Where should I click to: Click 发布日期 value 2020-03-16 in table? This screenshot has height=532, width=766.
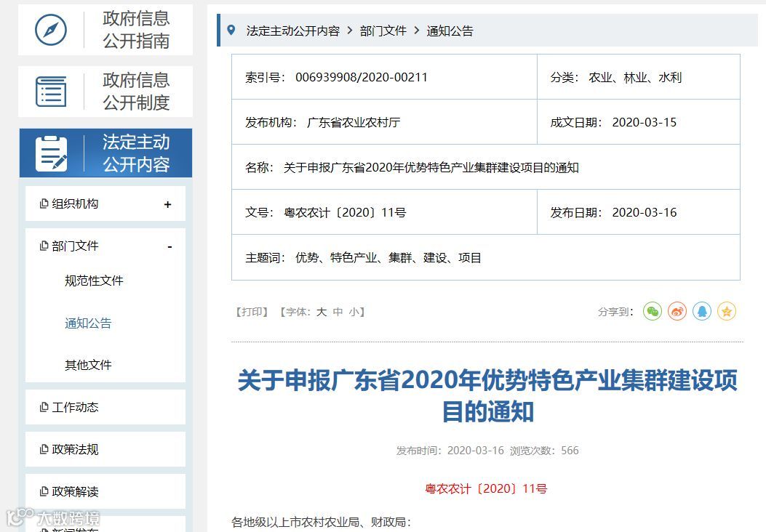(645, 212)
